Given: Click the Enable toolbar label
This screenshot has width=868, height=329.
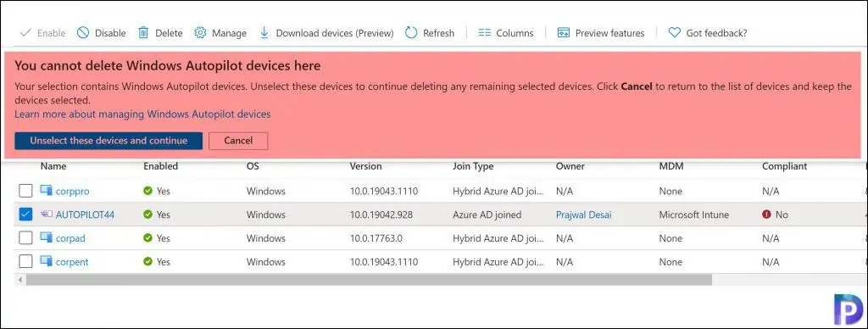Looking at the screenshot, I should tap(51, 33).
